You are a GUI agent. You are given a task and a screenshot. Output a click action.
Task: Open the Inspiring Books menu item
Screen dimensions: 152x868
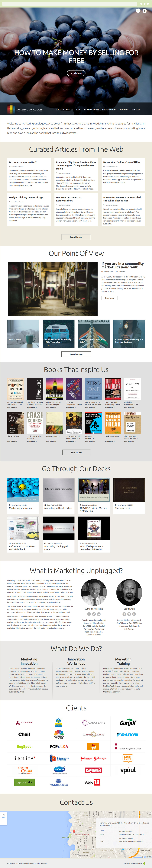click(x=91, y=110)
